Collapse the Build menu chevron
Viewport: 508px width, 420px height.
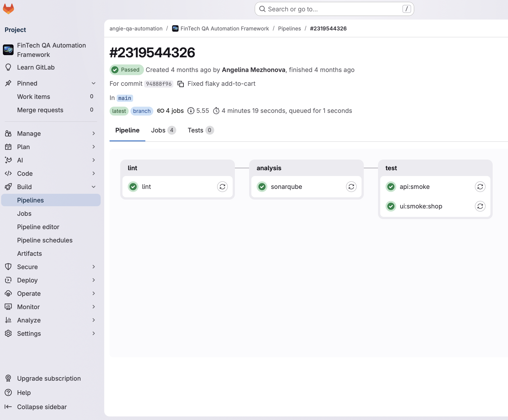(94, 187)
